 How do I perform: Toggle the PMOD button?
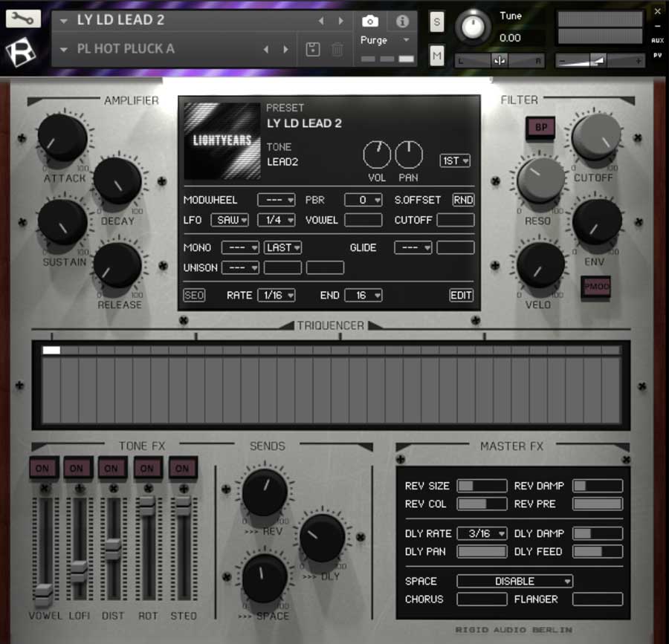point(596,287)
